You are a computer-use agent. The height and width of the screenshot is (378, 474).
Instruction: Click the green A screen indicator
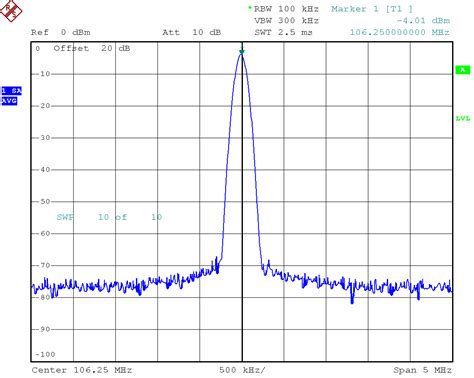click(463, 70)
